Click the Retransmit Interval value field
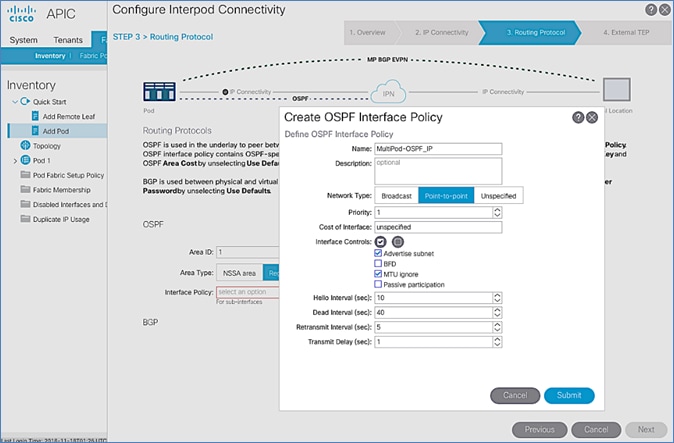674x443 pixels. click(x=433, y=327)
